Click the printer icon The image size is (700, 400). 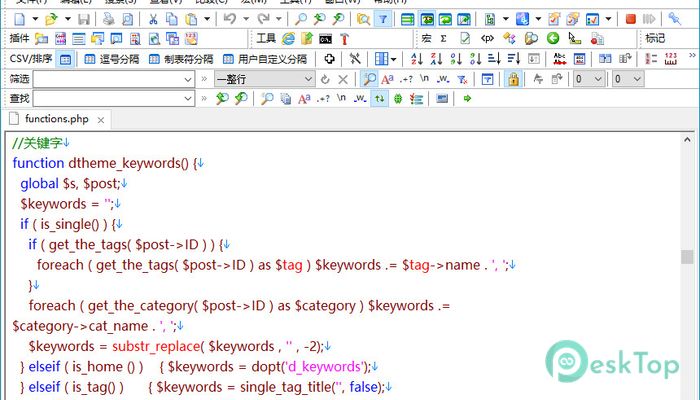[x=108, y=19]
